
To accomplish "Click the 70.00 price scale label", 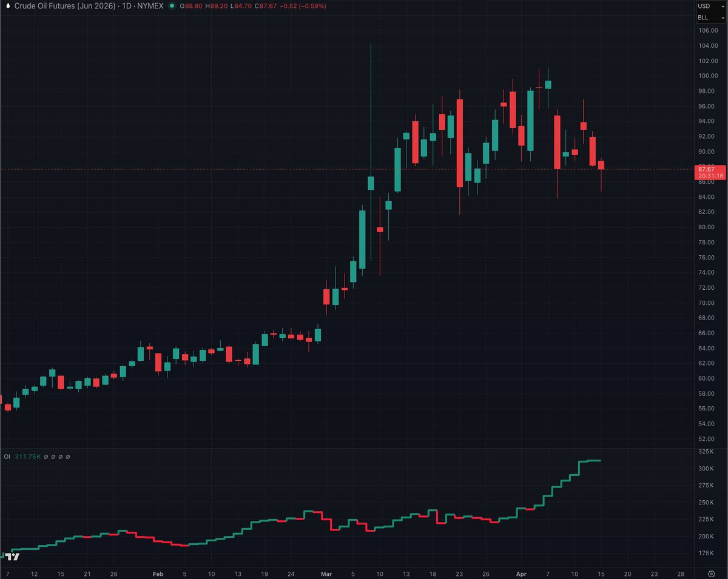I will (706, 303).
